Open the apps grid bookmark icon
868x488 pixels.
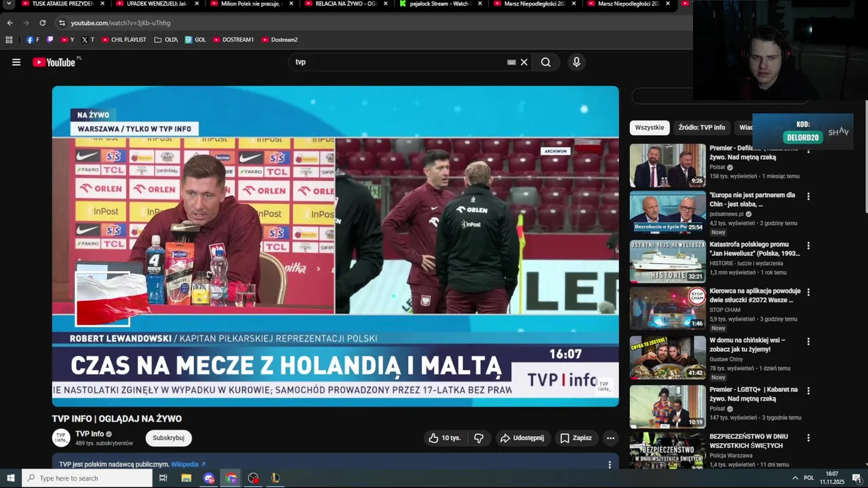click(x=9, y=40)
